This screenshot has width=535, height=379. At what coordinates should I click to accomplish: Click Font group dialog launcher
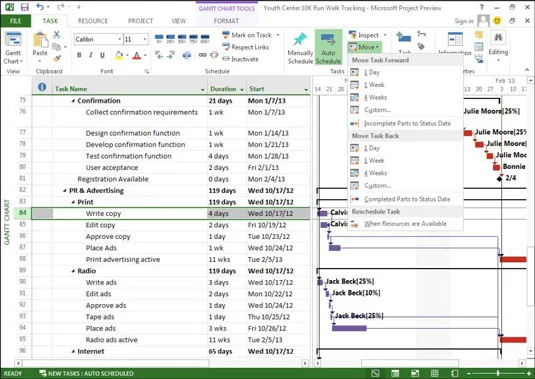147,71
